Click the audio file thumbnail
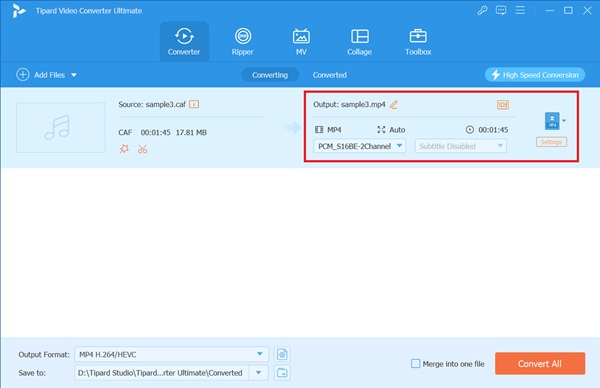Image resolution: width=600 pixels, height=388 pixels. click(x=60, y=127)
